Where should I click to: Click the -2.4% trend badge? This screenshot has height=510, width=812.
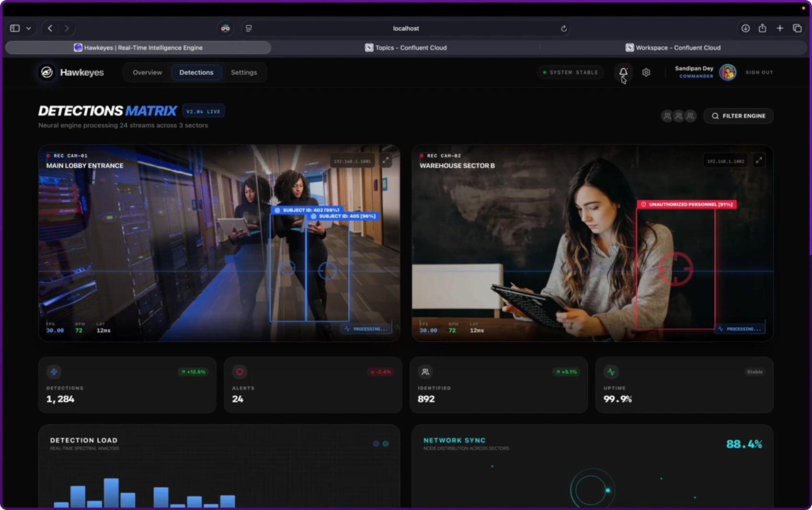380,371
